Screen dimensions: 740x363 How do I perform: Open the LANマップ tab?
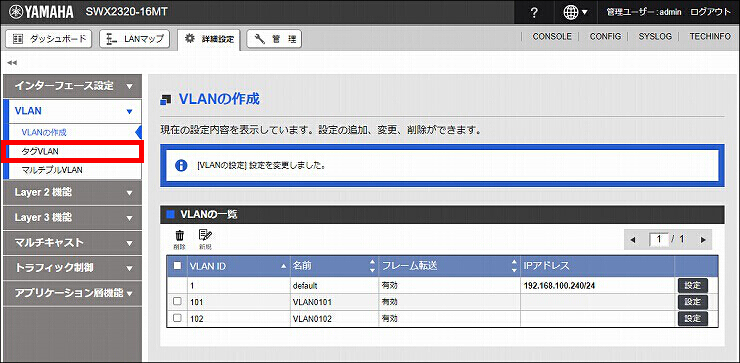pos(135,39)
